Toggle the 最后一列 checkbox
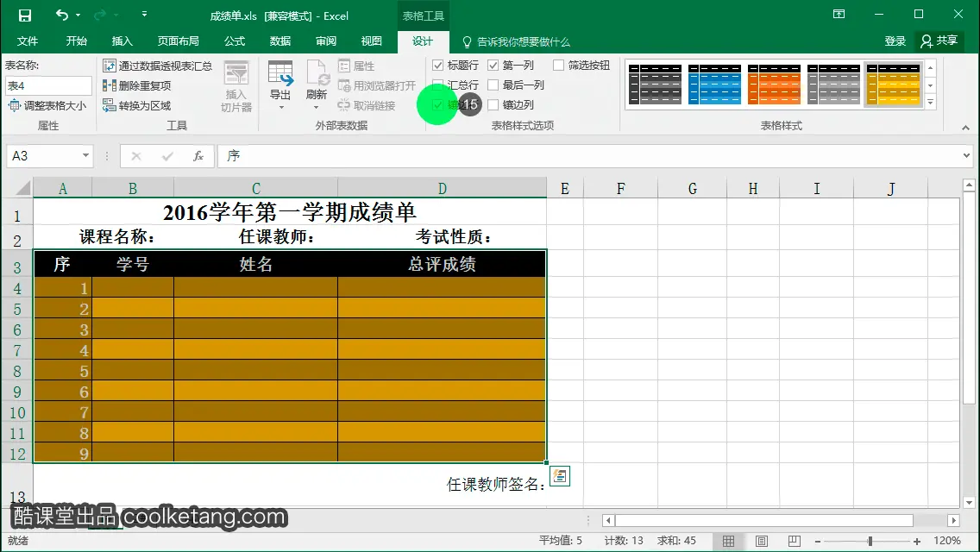Screen dimensions: 980x552 pyautogui.click(x=493, y=85)
